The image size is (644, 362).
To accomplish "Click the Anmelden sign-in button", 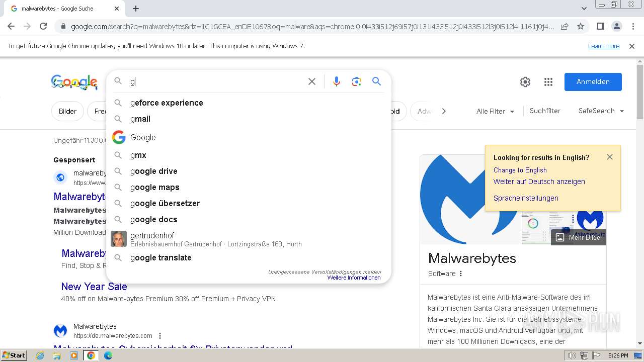I will 593,82.
